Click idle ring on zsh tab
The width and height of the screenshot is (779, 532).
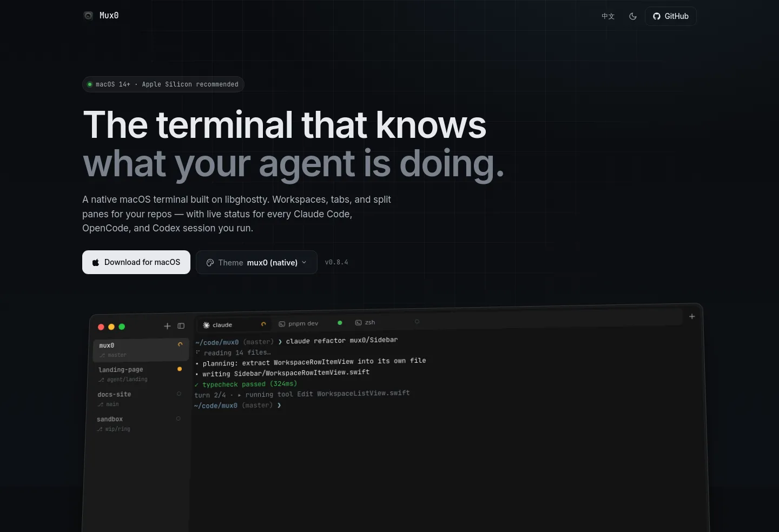[x=417, y=322]
